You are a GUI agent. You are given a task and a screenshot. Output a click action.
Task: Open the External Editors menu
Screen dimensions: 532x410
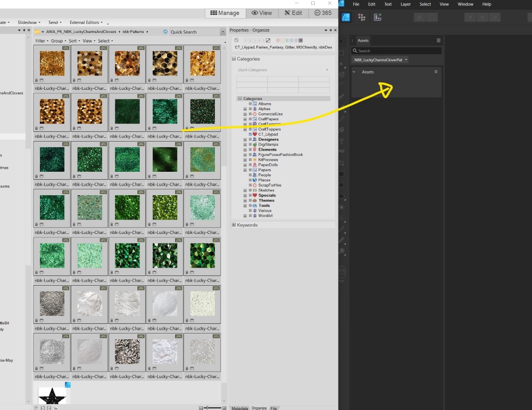point(86,22)
